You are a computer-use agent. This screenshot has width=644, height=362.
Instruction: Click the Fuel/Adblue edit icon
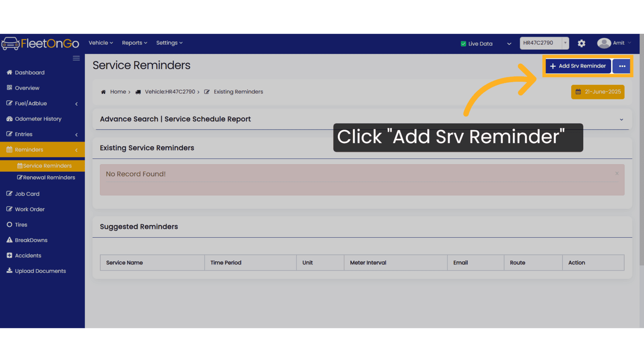[x=9, y=103]
